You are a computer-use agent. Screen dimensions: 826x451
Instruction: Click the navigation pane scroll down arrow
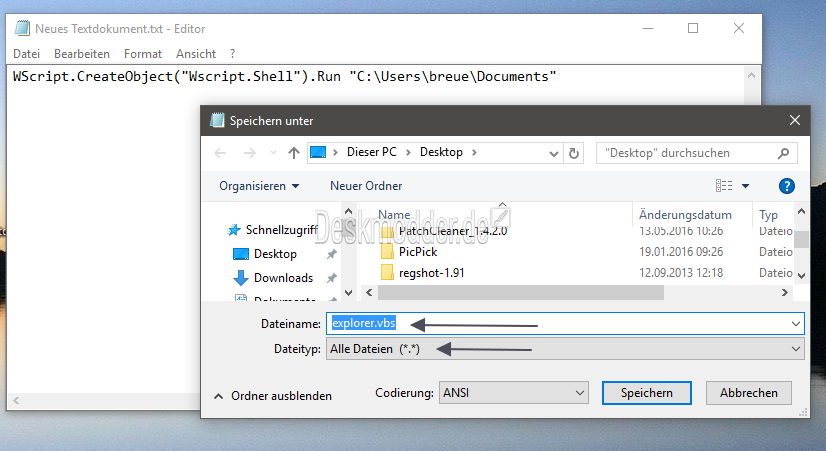(x=348, y=292)
